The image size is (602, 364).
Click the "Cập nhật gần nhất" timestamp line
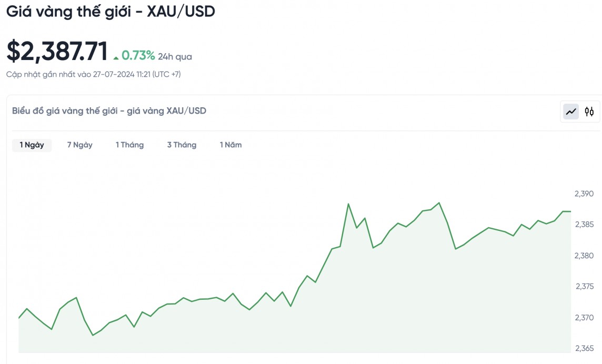point(93,74)
